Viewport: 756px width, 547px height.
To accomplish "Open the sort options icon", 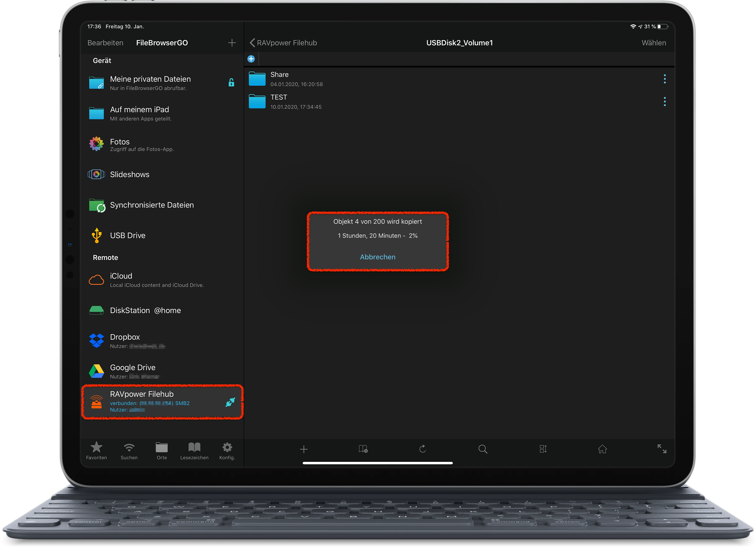I will [x=543, y=449].
